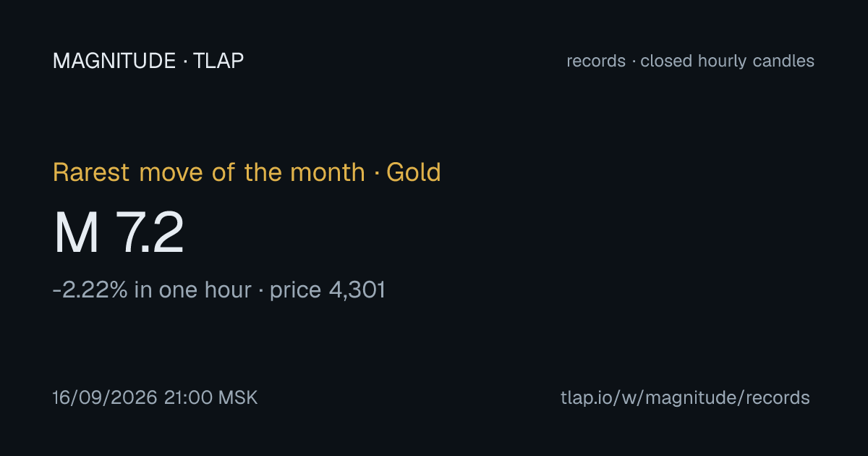The width and height of the screenshot is (868, 456).
Task: Select the 21:00 time stamp
Action: (189, 398)
